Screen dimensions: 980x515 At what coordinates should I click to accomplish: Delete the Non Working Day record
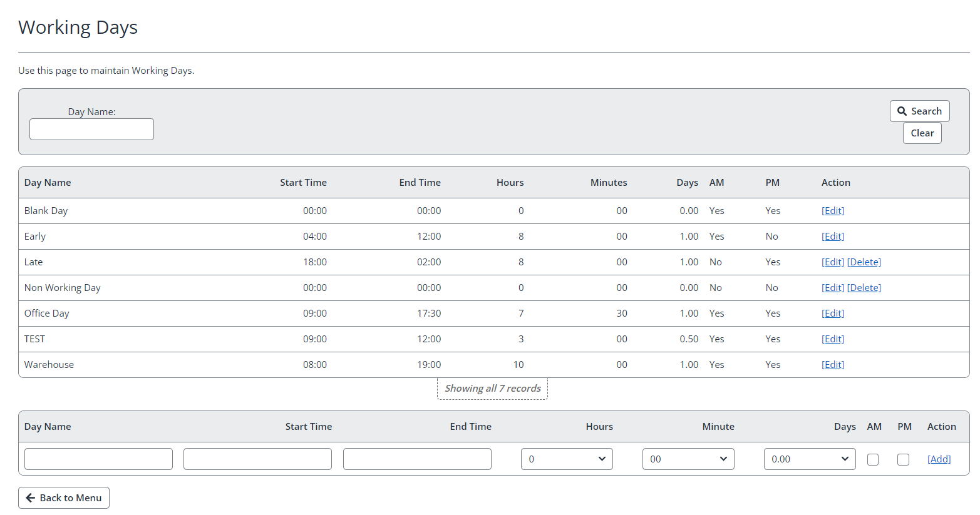[864, 288]
